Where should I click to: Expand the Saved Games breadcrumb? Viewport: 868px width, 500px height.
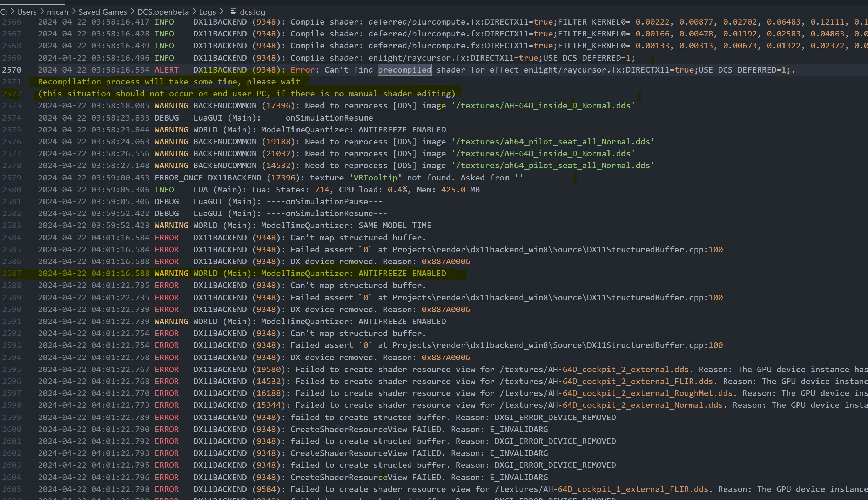coord(103,12)
